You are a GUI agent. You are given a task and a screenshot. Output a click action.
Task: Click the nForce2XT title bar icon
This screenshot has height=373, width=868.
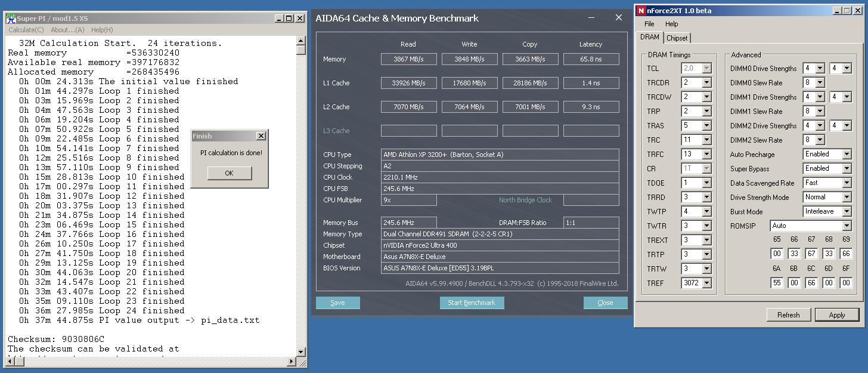click(641, 10)
